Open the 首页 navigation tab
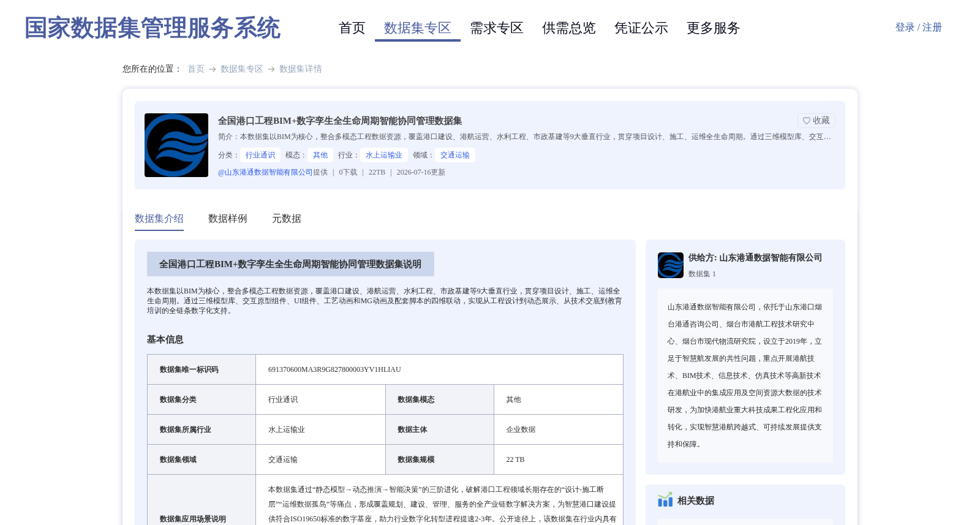Screen dimensions: 980x525 pos(352,28)
